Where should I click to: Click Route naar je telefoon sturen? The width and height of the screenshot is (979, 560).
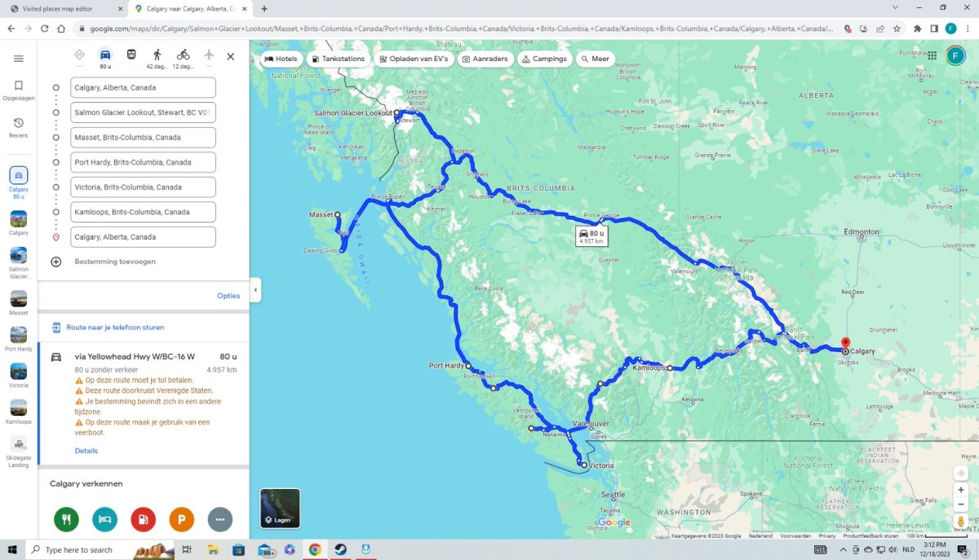pos(115,328)
